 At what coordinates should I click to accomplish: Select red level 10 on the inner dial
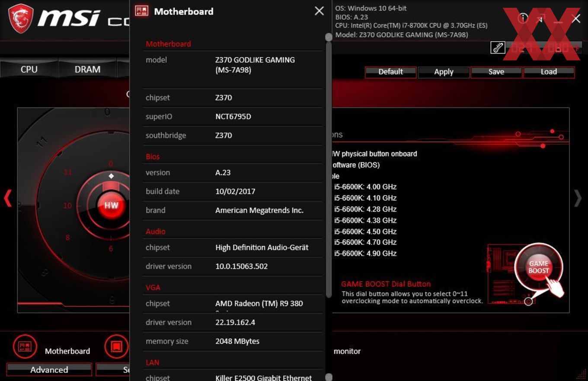(x=67, y=206)
